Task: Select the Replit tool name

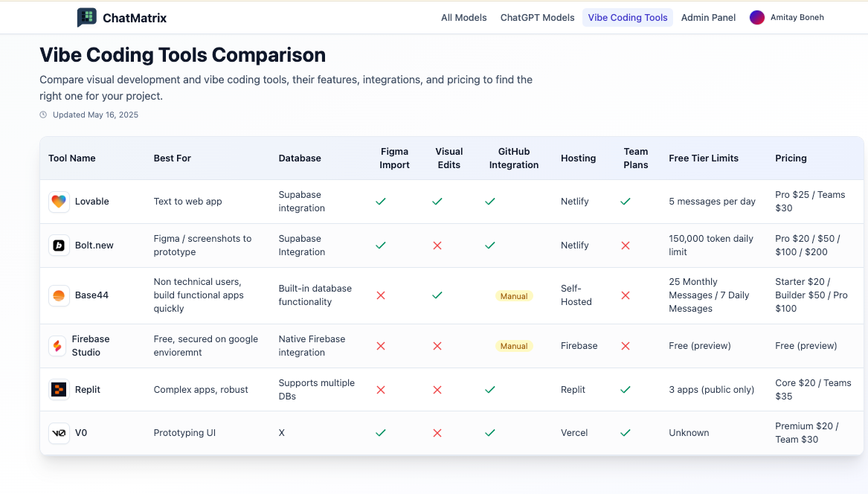Action: pyautogui.click(x=88, y=389)
